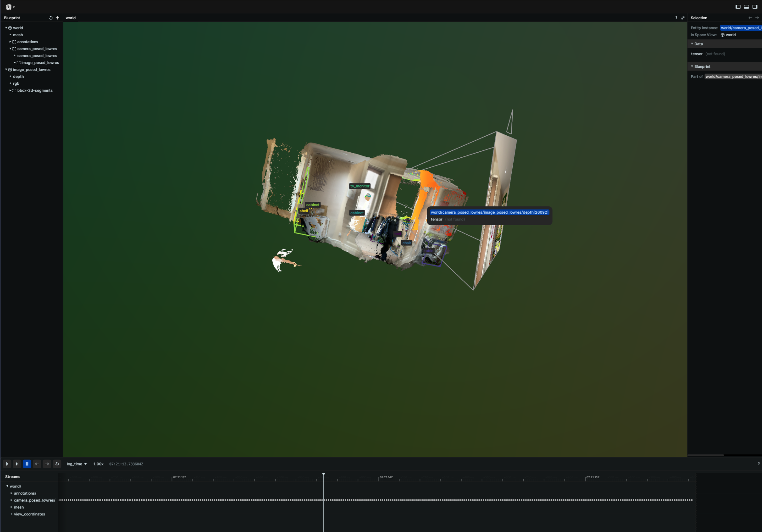Go to the previous selection with the back arrow
The width and height of the screenshot is (762, 532).
pyautogui.click(x=750, y=18)
